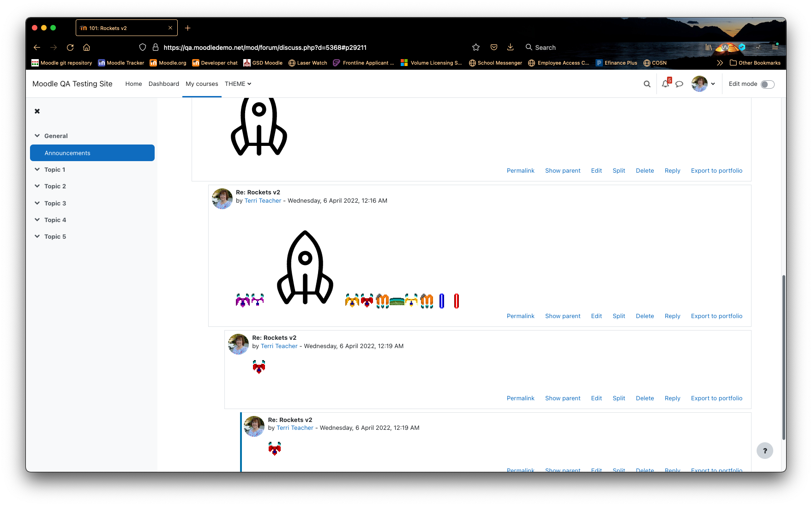Image resolution: width=812 pixels, height=506 pixels.
Task: Bookmark this page with the star icon
Action: coord(476,47)
